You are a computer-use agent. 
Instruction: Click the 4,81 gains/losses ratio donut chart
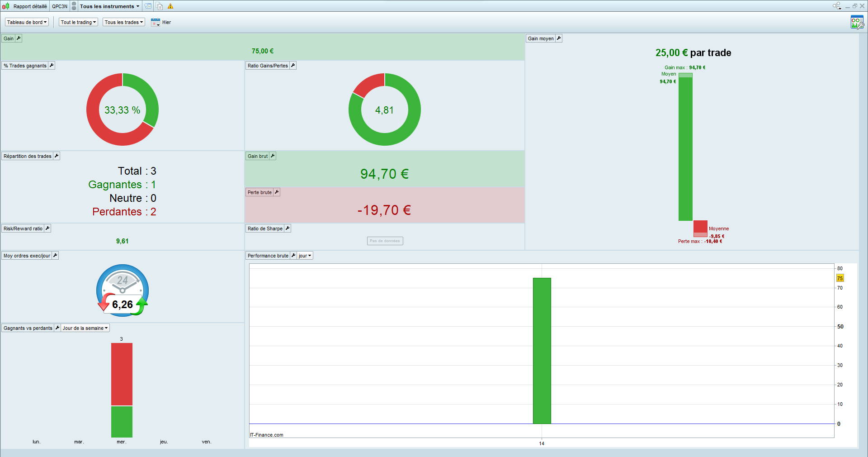[x=385, y=109]
